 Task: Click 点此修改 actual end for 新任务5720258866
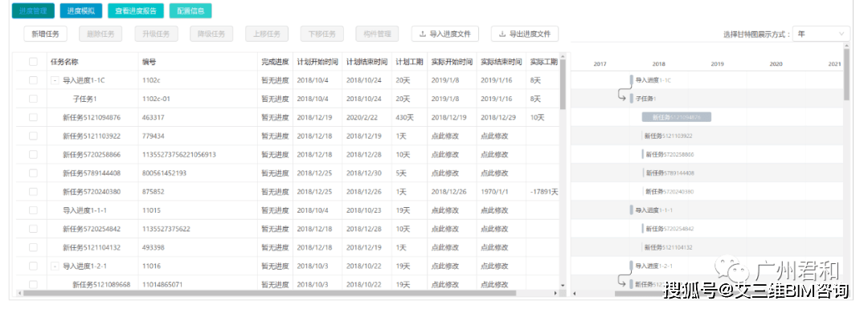point(494,154)
